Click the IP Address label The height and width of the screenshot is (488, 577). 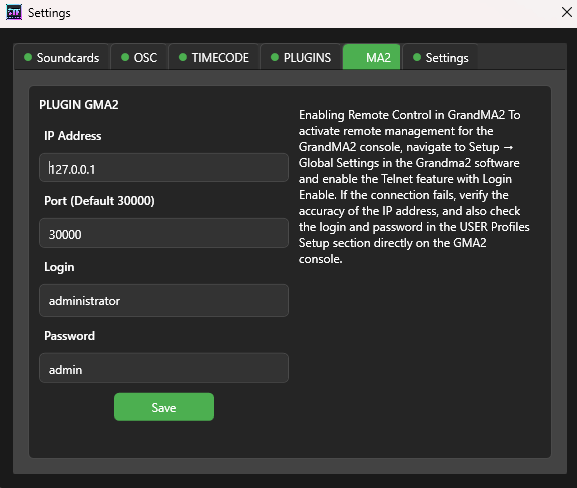point(72,136)
